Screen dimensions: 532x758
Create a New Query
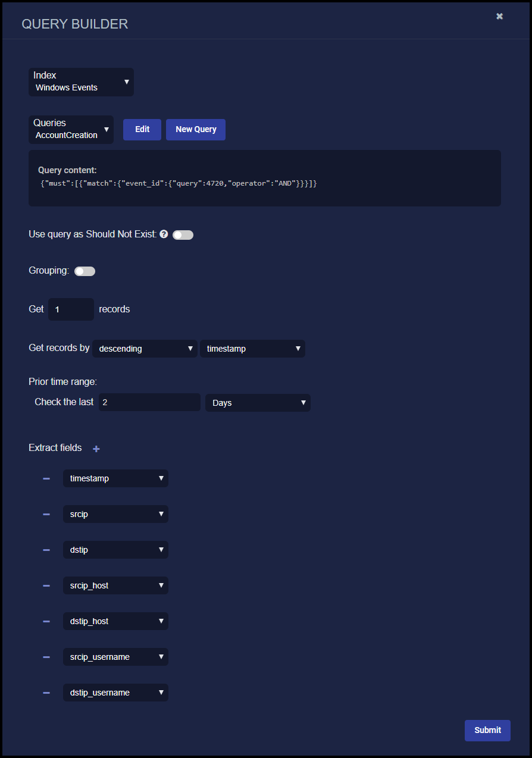coord(196,129)
